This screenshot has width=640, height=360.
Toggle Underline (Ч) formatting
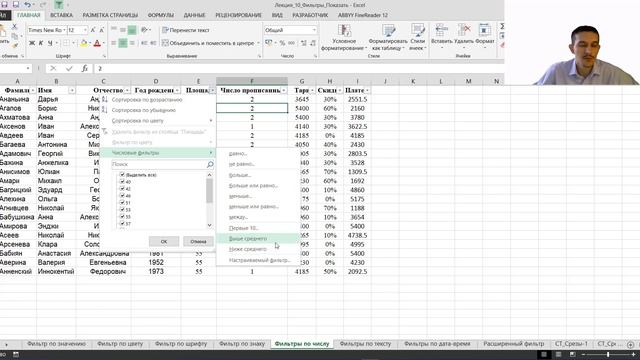point(50,43)
